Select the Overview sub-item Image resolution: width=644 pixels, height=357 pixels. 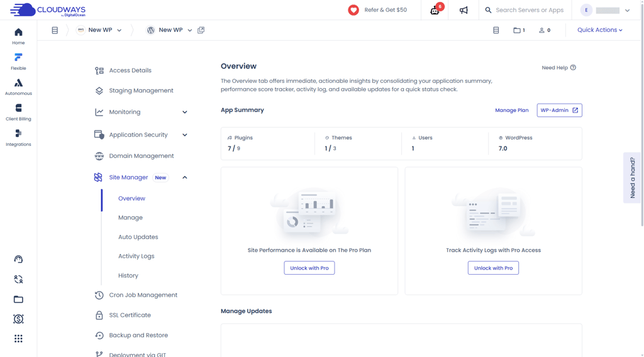click(x=131, y=198)
